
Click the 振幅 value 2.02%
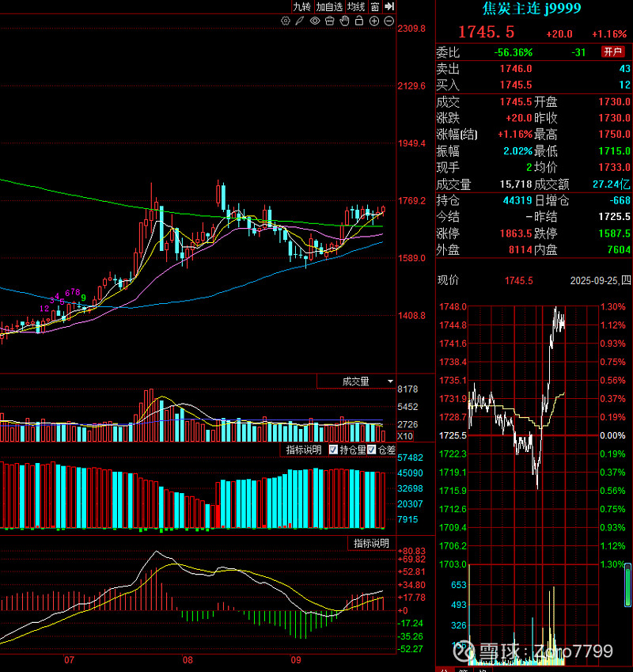[517, 151]
